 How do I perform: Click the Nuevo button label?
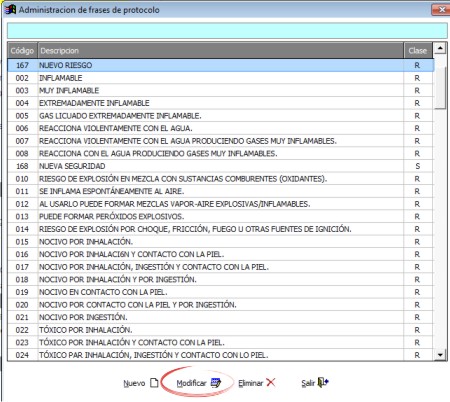click(x=134, y=383)
